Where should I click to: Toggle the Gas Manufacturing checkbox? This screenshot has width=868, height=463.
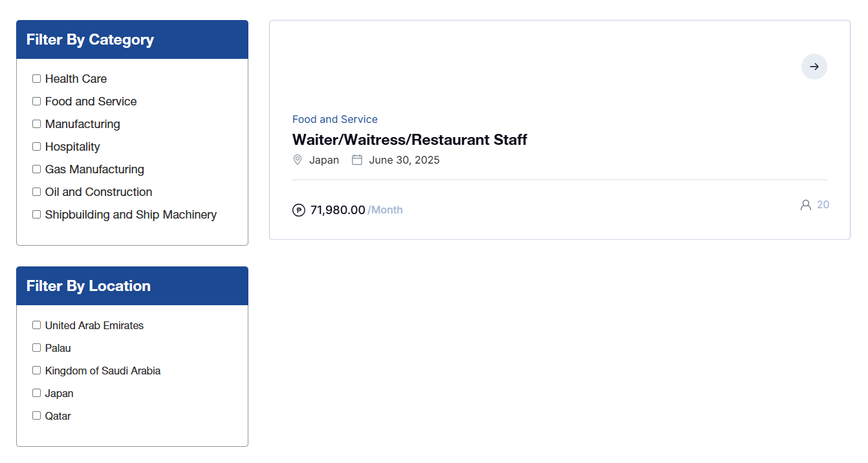click(x=37, y=169)
